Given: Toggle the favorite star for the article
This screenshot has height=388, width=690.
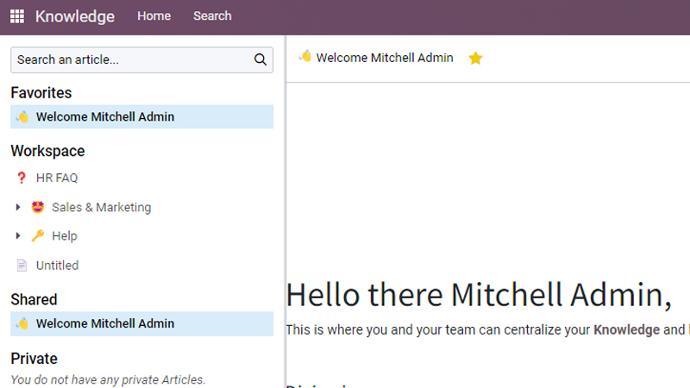Looking at the screenshot, I should tap(475, 58).
